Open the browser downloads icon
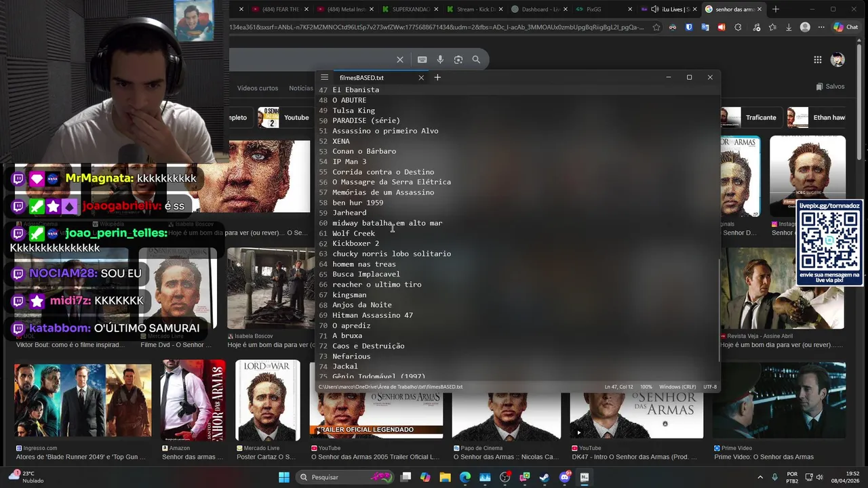Image resolution: width=868 pixels, height=488 pixels. pos(788,27)
